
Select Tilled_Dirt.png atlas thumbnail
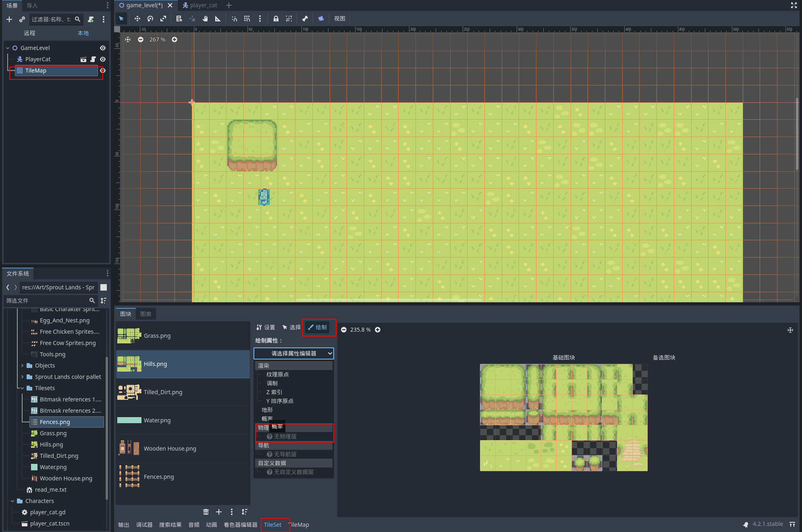pos(129,392)
